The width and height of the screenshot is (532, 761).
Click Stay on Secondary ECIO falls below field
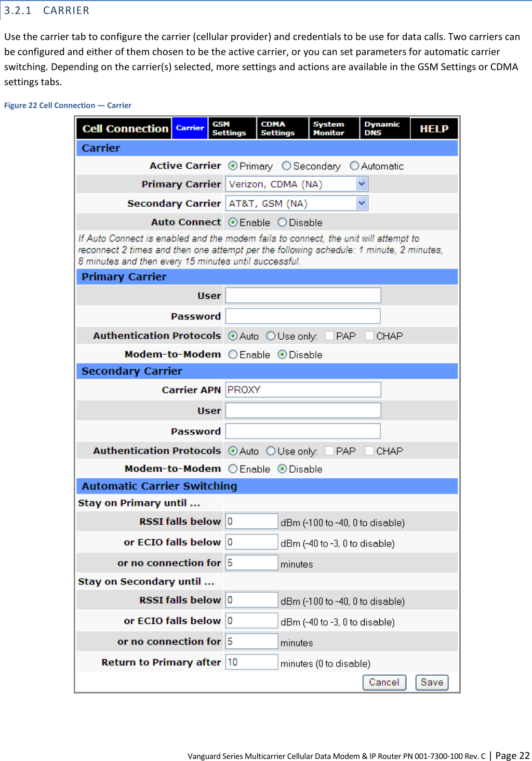click(x=251, y=621)
